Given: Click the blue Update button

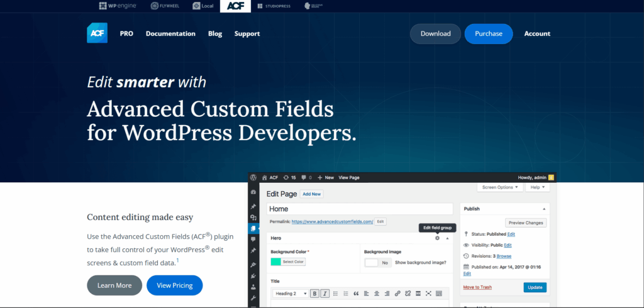Looking at the screenshot, I should pyautogui.click(x=535, y=287).
